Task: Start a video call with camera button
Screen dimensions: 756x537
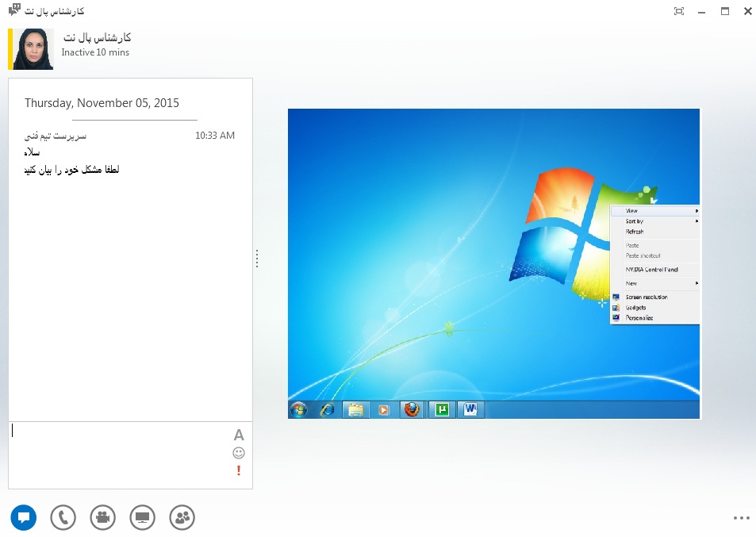Action: pyautogui.click(x=102, y=517)
